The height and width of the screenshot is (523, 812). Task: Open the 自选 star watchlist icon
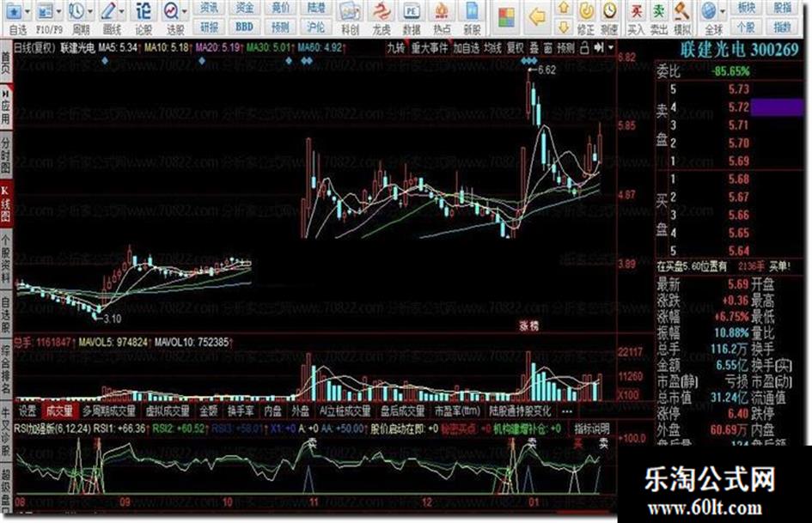(x=14, y=11)
